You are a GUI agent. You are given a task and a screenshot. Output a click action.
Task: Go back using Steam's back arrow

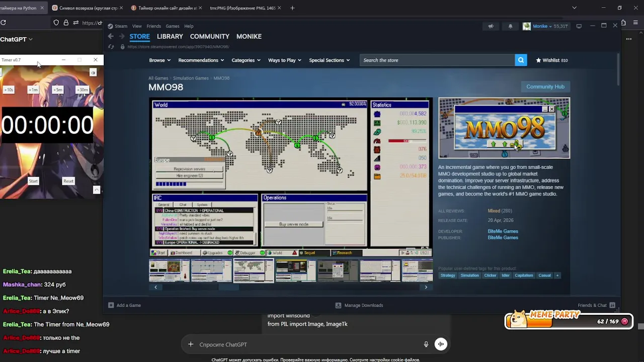point(111,36)
